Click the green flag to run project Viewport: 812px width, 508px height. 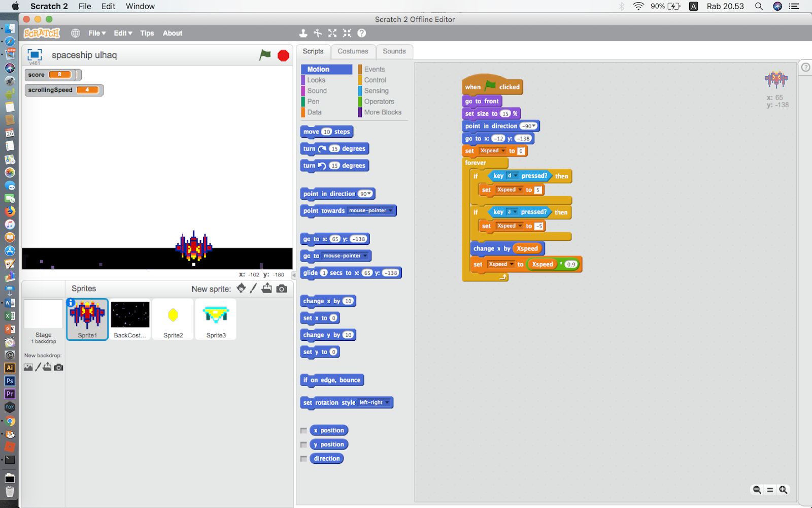click(265, 55)
